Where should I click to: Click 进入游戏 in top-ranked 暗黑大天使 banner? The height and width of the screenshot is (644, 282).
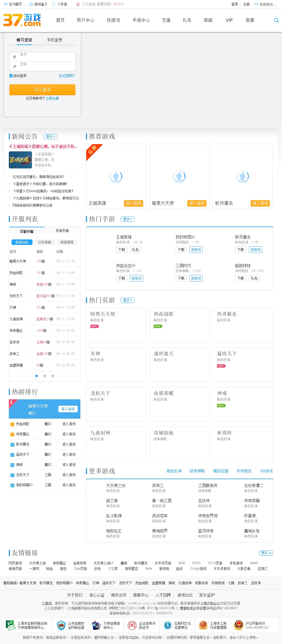click(x=68, y=409)
